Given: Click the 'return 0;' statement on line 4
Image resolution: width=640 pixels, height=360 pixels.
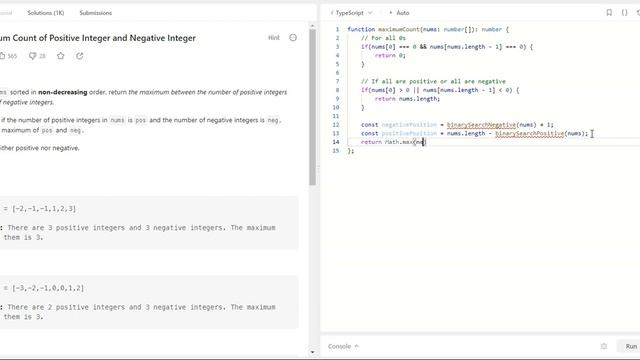Looking at the screenshot, I should 390,56.
